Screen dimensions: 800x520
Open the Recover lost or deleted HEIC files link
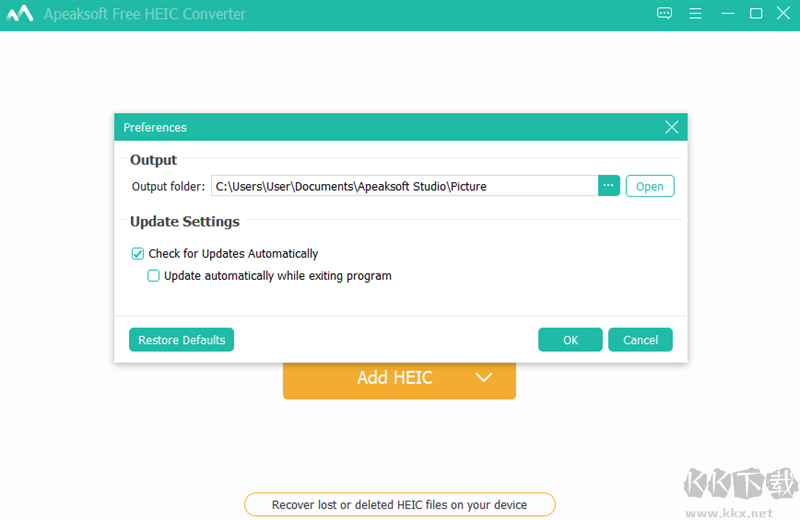coord(399,505)
